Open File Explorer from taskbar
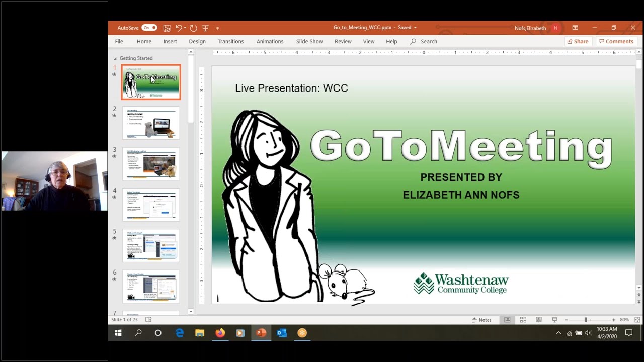The image size is (644, 362). [200, 333]
